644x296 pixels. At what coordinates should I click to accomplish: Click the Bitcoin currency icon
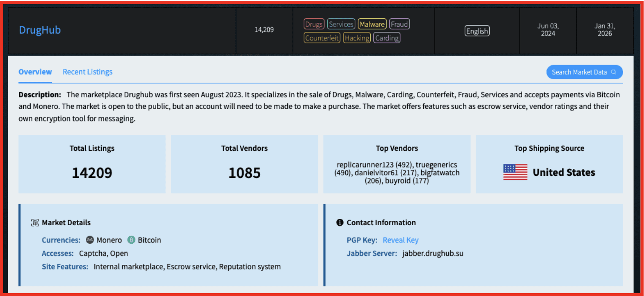(131, 240)
